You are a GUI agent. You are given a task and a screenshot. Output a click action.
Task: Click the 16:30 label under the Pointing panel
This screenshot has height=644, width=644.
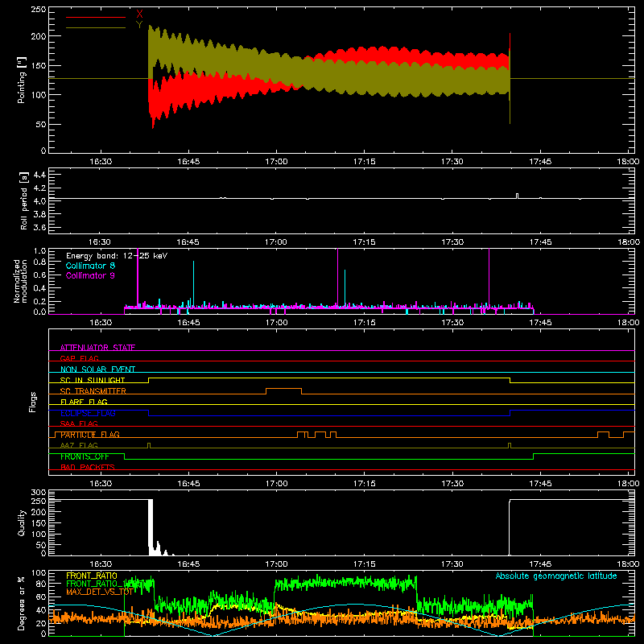coord(101,162)
